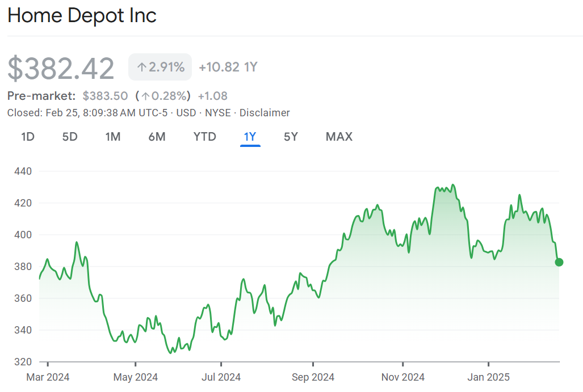The height and width of the screenshot is (392, 583).
Task: View the 5Y chart range
Action: click(x=291, y=137)
